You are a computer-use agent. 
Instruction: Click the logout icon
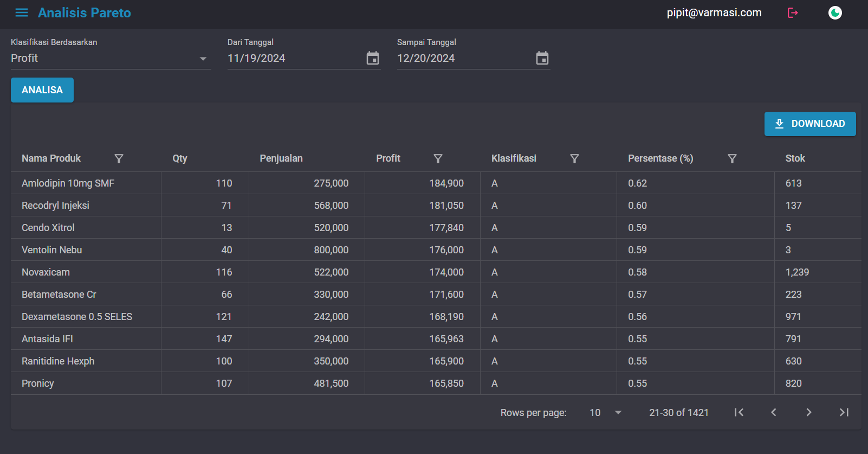pyautogui.click(x=793, y=12)
